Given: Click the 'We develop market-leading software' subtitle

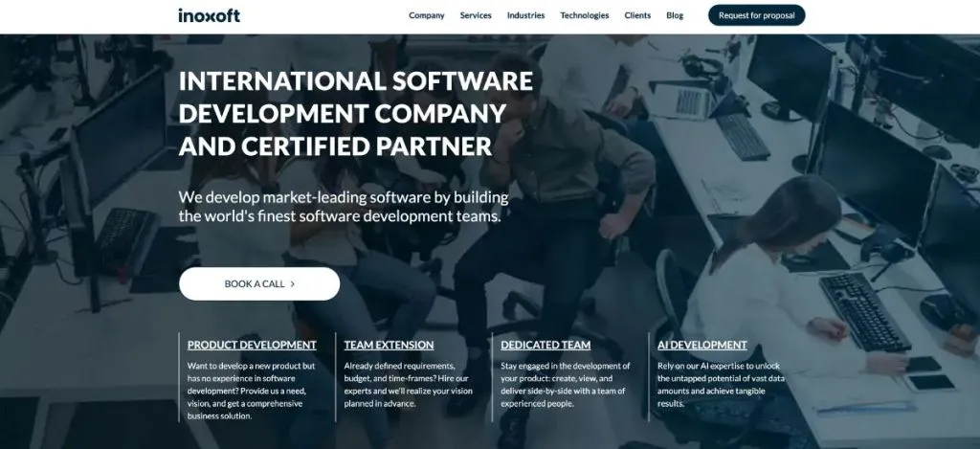Looking at the screenshot, I should [x=344, y=207].
